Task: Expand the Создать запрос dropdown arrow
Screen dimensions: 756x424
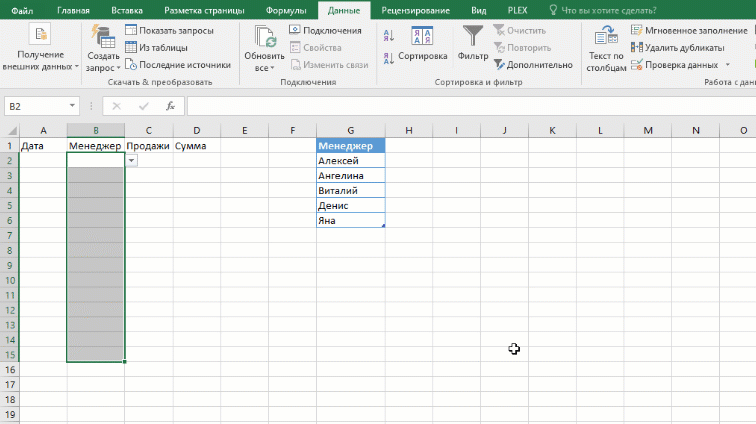Action: [118, 68]
